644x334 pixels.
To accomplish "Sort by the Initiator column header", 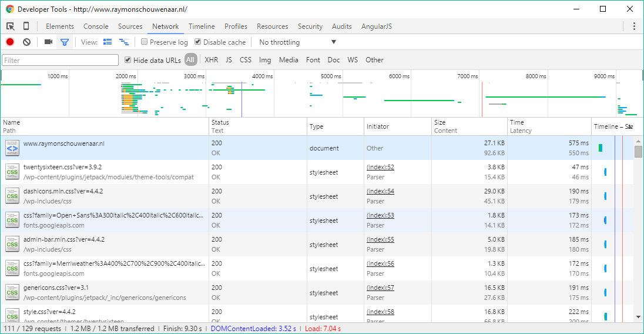I will point(398,126).
